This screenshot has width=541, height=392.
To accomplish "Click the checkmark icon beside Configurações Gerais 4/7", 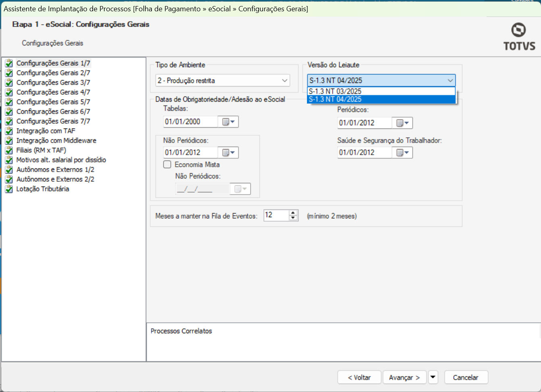I will 9,92.
